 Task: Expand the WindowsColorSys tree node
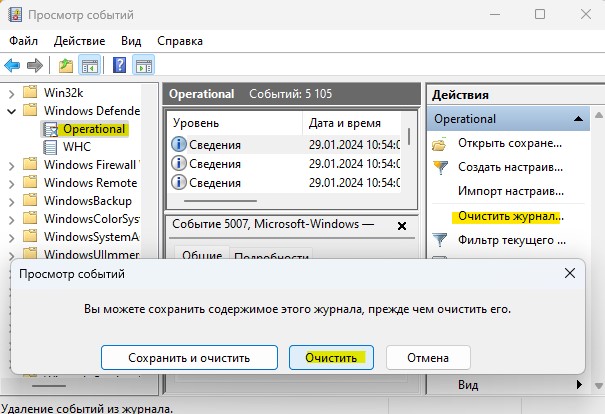point(11,220)
